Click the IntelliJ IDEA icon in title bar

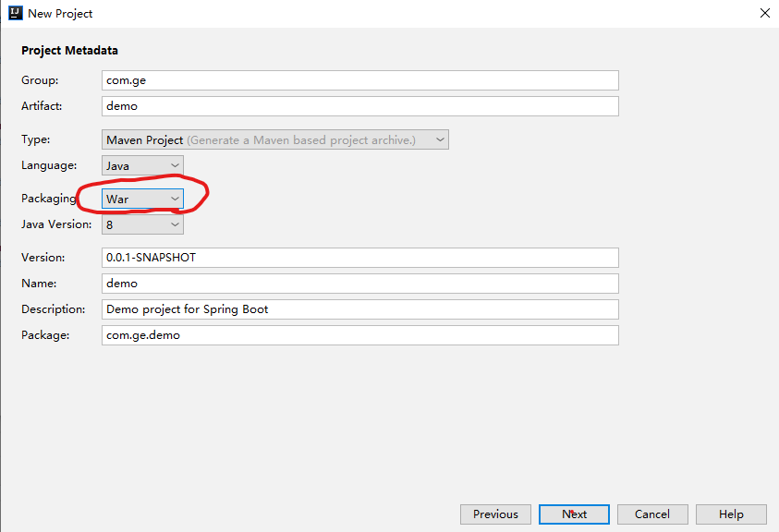16,13
